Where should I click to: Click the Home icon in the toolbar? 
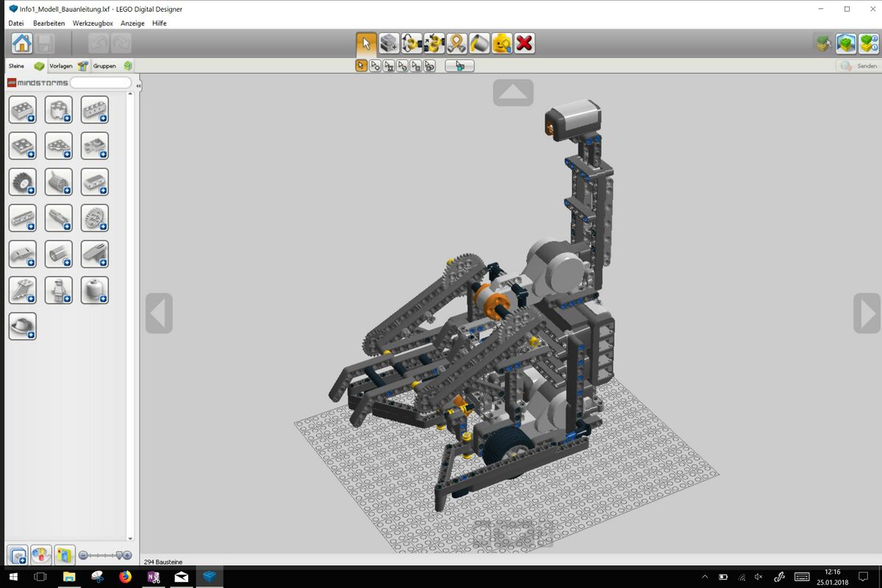pos(22,43)
